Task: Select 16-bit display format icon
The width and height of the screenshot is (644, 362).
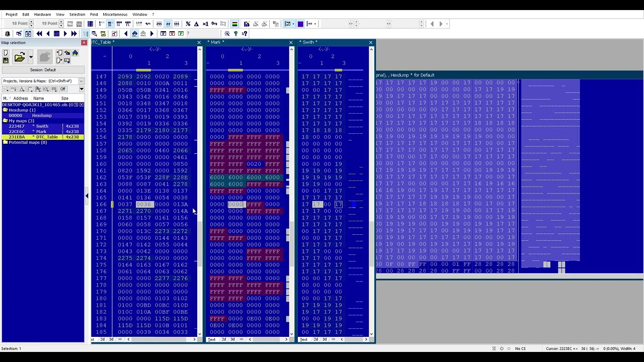Action: [x=109, y=24]
